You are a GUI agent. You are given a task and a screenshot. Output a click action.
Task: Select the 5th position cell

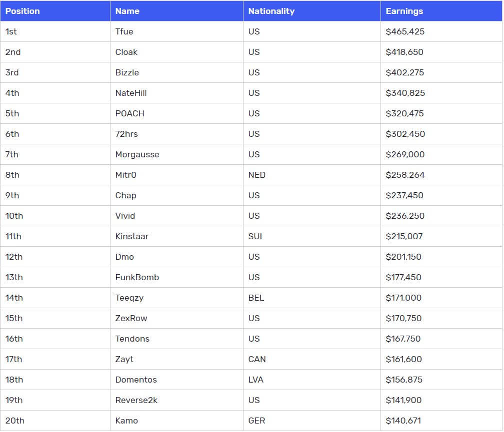(12, 113)
